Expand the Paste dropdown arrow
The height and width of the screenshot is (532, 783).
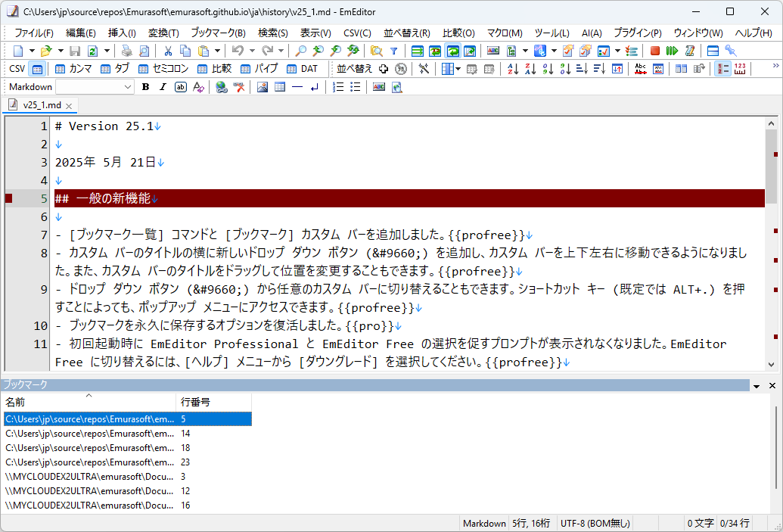pos(216,51)
